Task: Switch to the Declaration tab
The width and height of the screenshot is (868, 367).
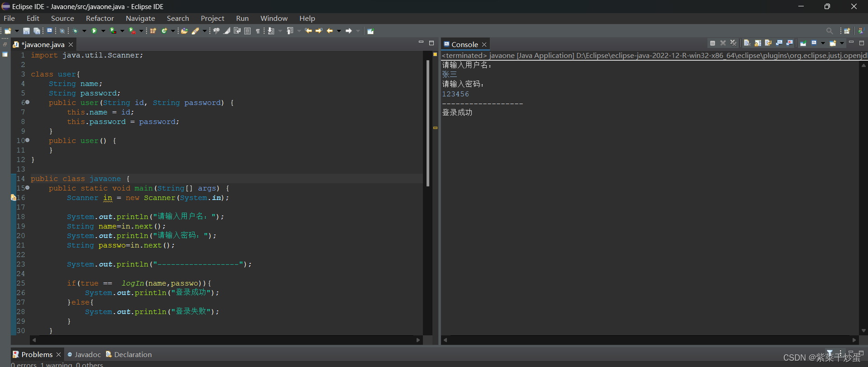Action: click(129, 354)
